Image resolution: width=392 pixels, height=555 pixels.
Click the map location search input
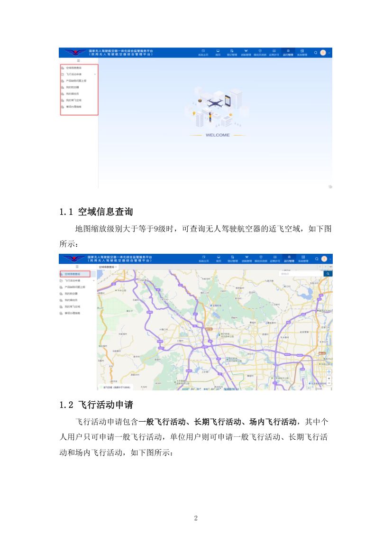(x=301, y=274)
